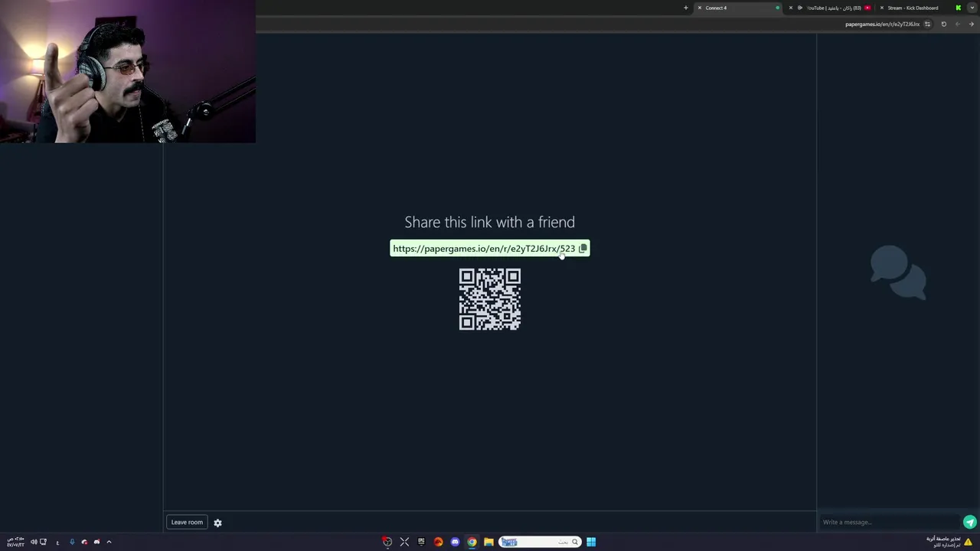The width and height of the screenshot is (980, 551).
Task: Open the blue download arrow tray icon
Action: (x=72, y=542)
